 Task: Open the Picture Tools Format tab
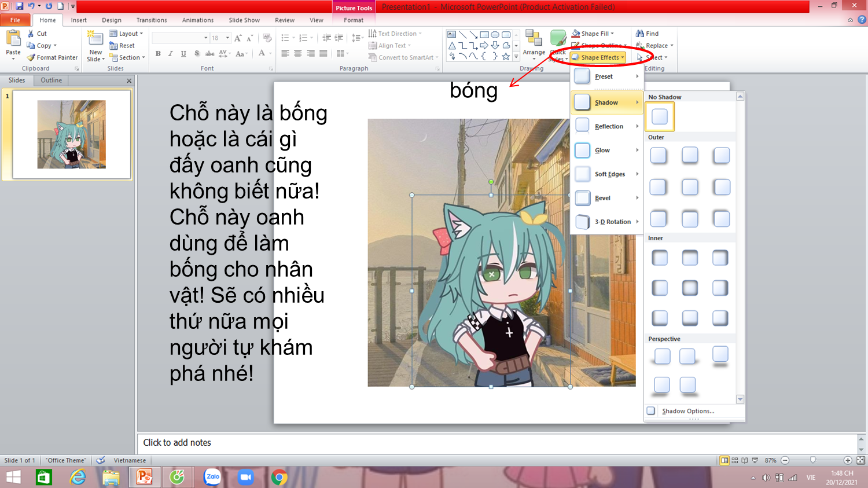point(354,20)
